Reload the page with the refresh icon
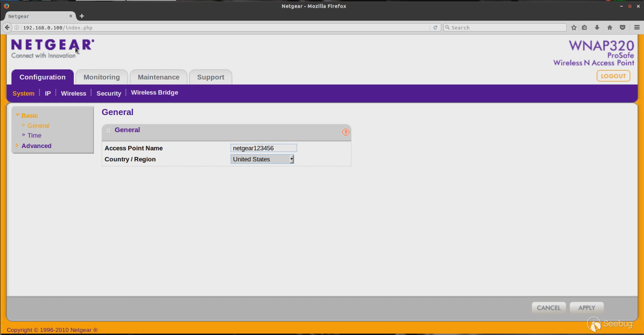This screenshot has height=335, width=644. coord(435,28)
